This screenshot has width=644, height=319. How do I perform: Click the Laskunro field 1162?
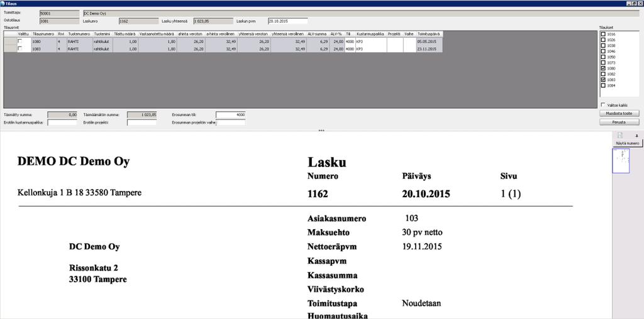pyautogui.click(x=138, y=21)
